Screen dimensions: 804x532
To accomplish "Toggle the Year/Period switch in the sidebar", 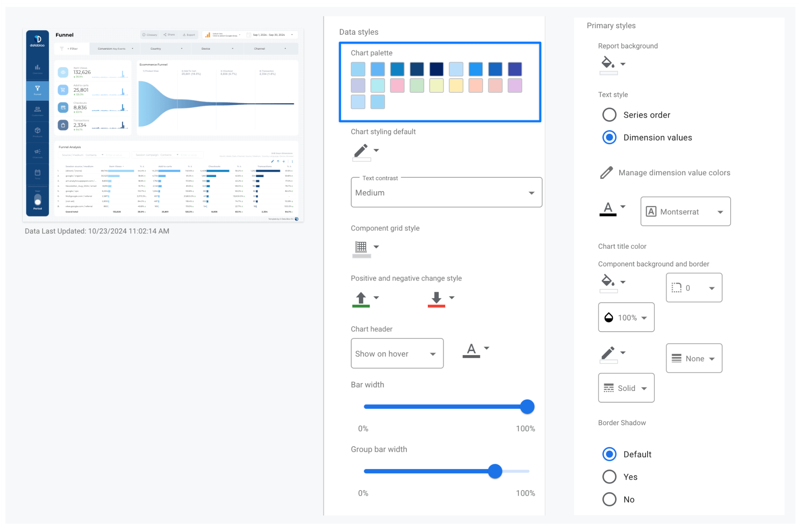I will click(37, 199).
